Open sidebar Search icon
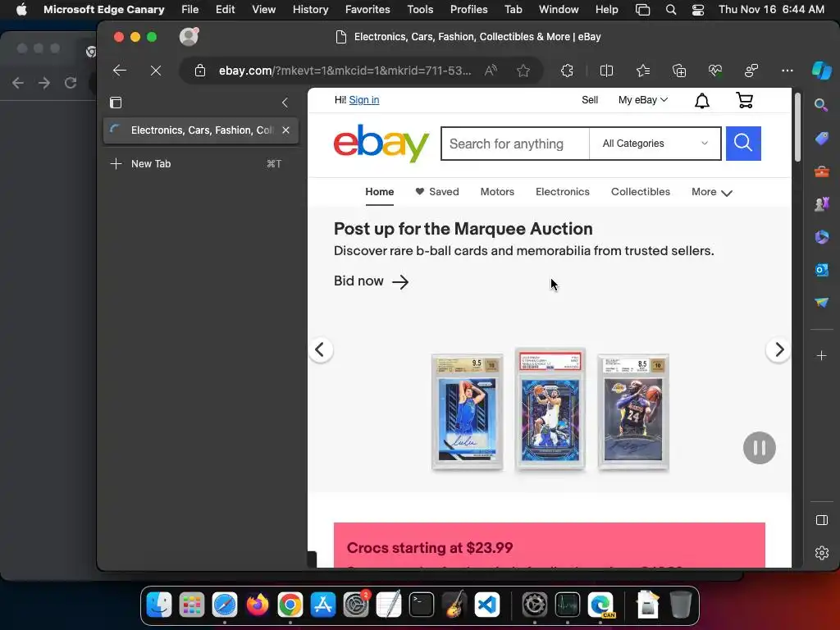The width and height of the screenshot is (840, 630). click(x=820, y=105)
